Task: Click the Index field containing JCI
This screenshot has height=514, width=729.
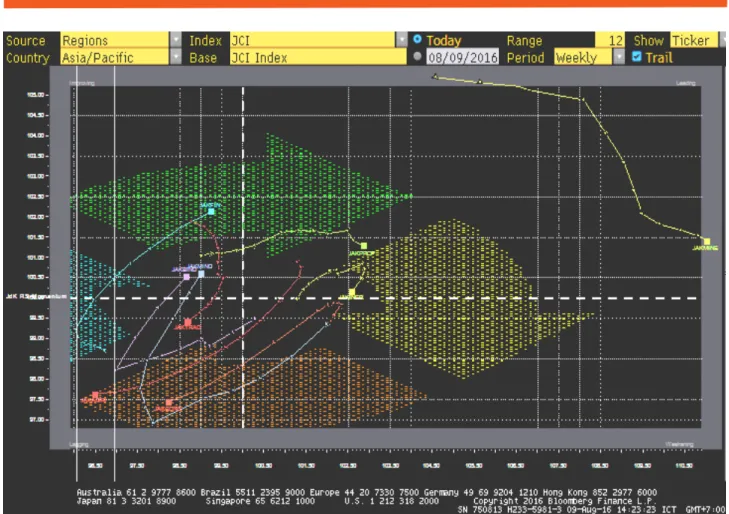Action: pyautogui.click(x=312, y=40)
